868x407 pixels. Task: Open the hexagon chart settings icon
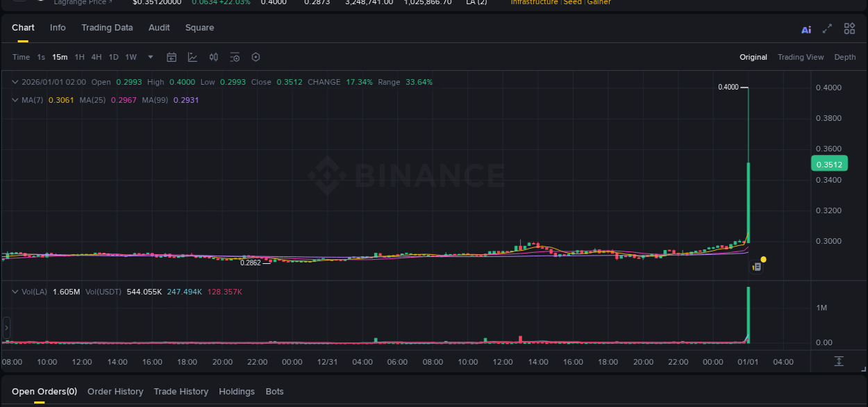[256, 57]
